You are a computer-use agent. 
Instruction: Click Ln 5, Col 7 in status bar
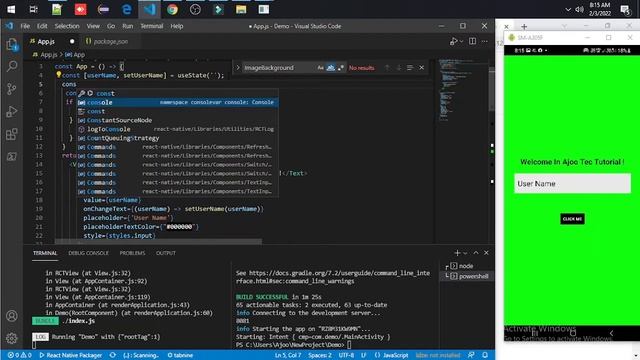point(288,355)
